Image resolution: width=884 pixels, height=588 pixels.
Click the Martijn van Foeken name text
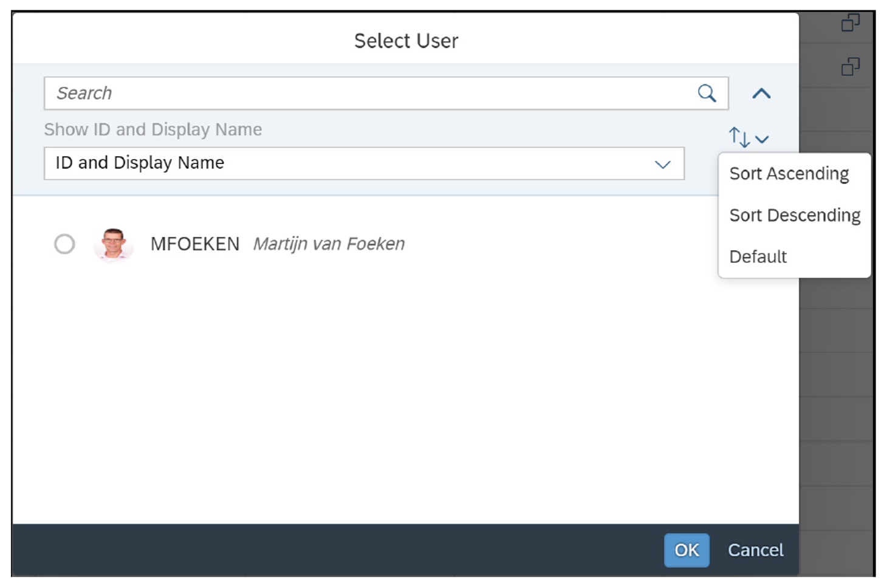[x=328, y=244]
